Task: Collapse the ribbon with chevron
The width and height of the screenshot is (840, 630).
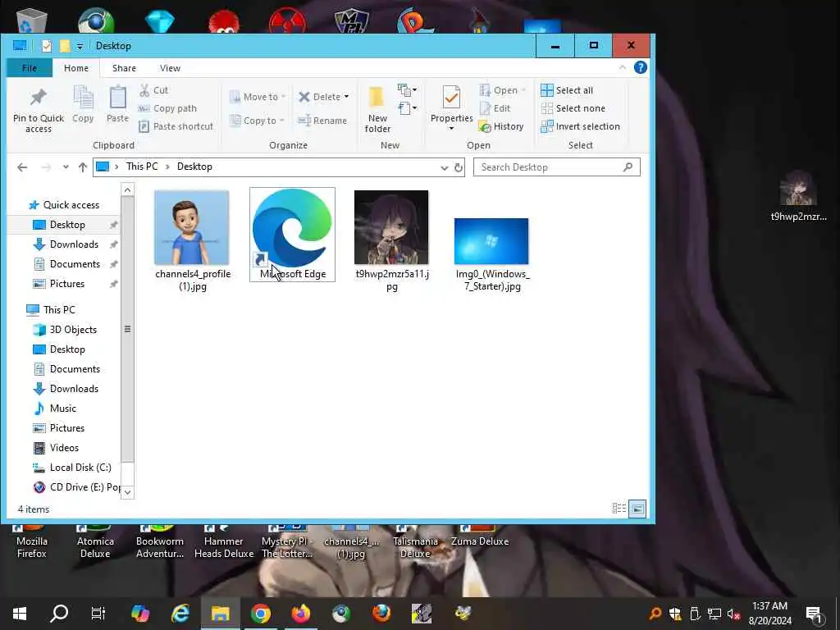Action: click(x=622, y=67)
